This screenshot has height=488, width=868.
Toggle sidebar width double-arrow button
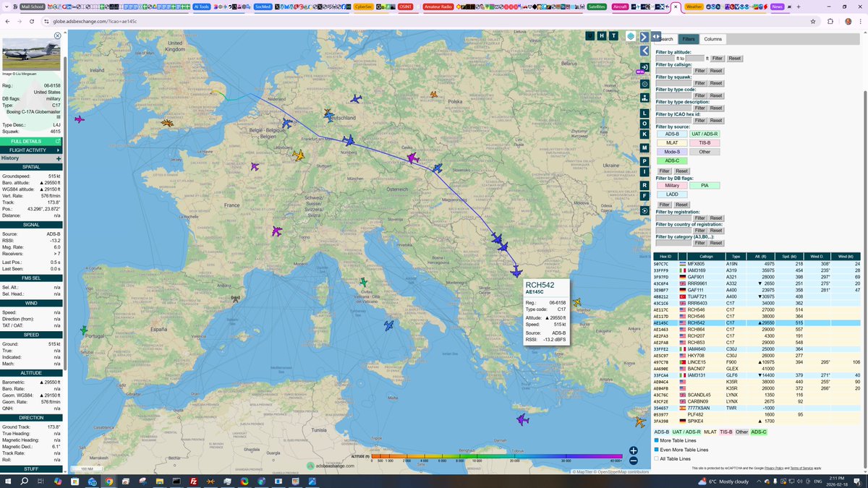point(656,36)
